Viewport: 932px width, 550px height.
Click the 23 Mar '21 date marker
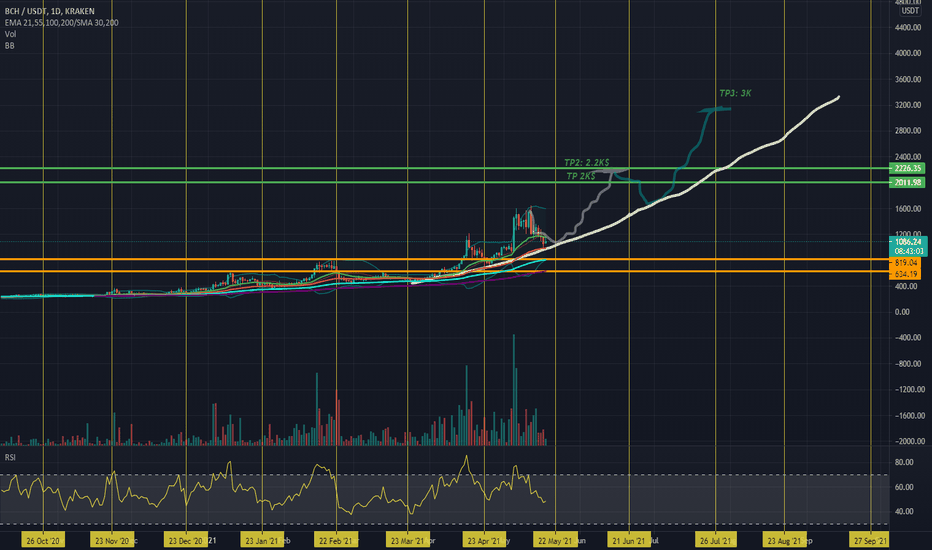pyautogui.click(x=408, y=540)
